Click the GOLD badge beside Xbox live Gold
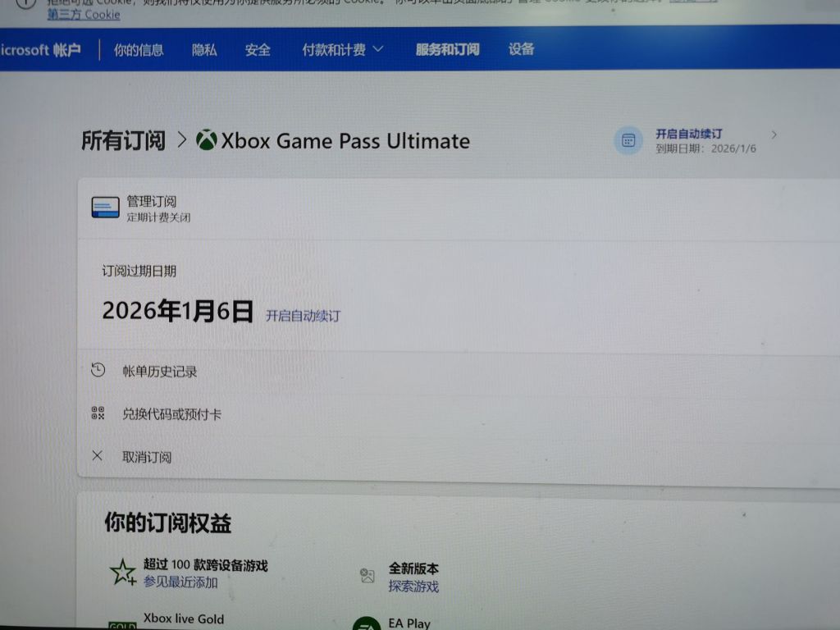Viewport: 840px width, 630px height. pos(121,627)
